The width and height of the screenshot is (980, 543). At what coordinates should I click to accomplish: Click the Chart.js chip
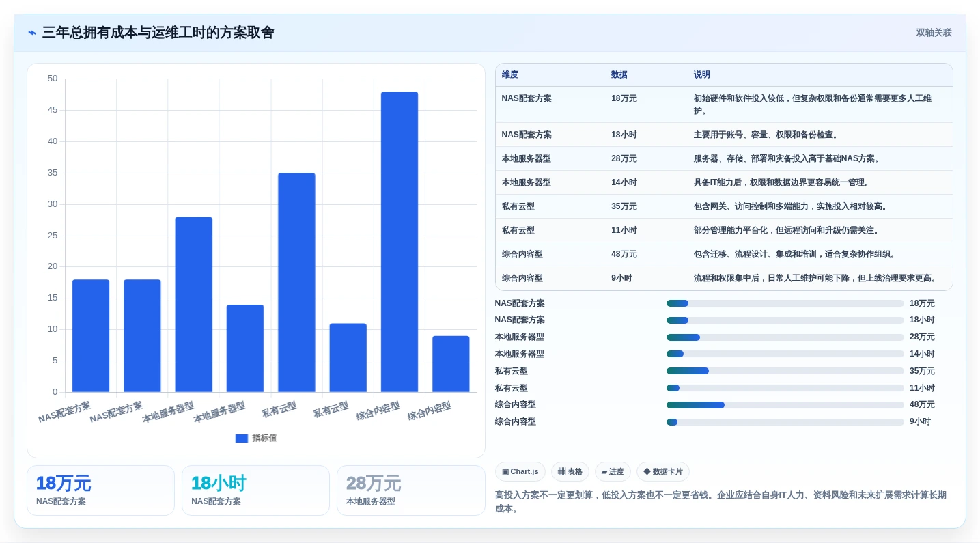coord(520,472)
